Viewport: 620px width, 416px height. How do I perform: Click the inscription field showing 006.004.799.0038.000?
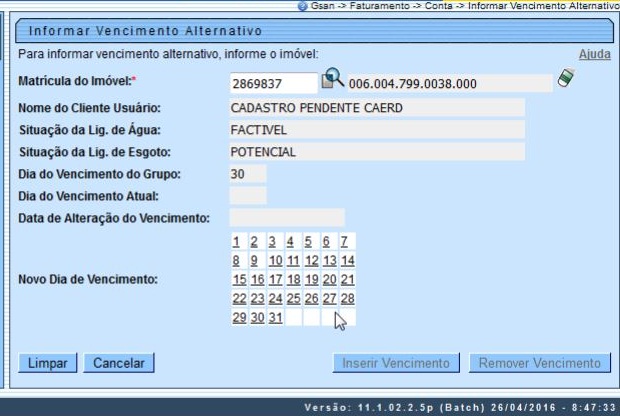[x=449, y=84]
